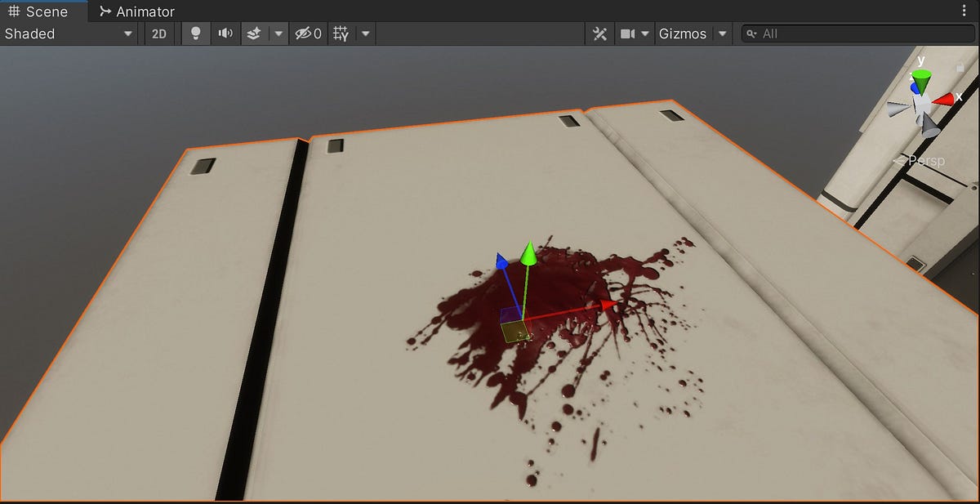
Task: Toggle scene lighting with the bulb icon
Action: pyautogui.click(x=195, y=33)
